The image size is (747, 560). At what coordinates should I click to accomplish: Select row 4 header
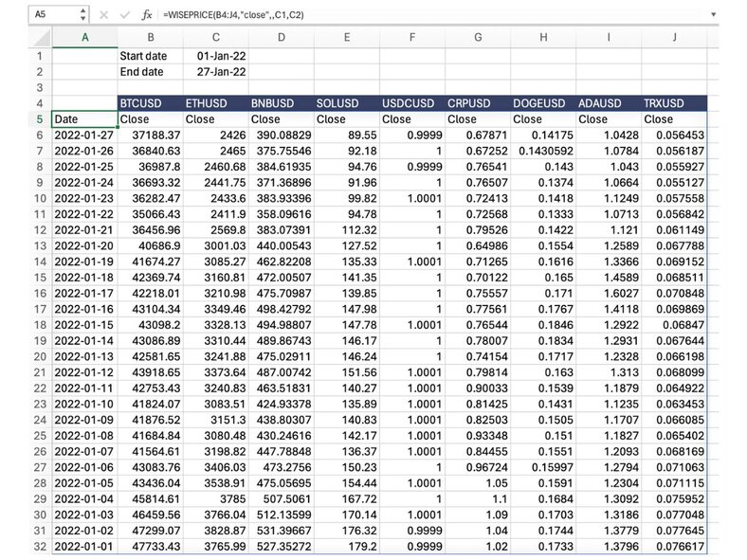coord(40,102)
